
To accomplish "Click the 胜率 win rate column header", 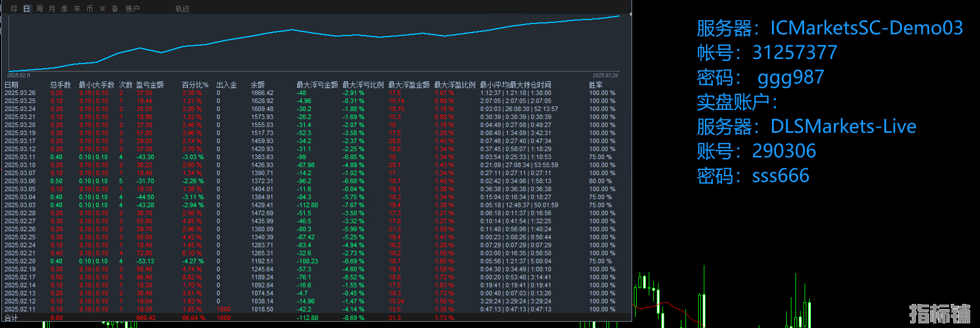I will (595, 85).
